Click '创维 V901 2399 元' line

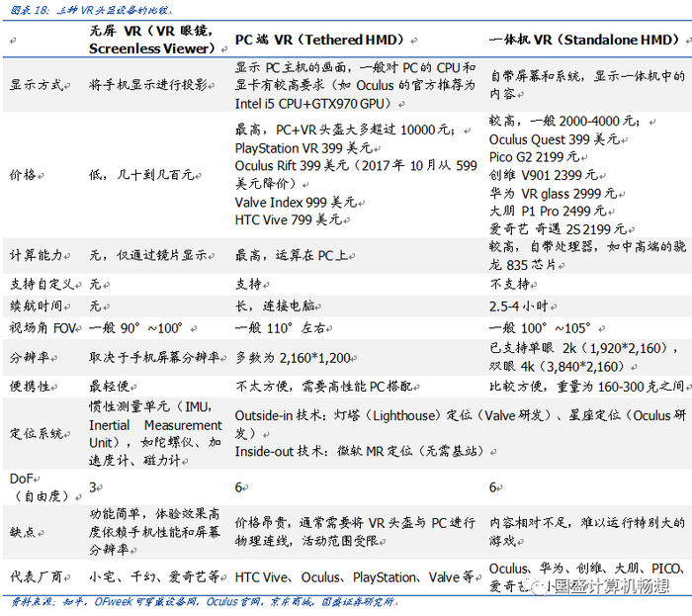tap(544, 175)
